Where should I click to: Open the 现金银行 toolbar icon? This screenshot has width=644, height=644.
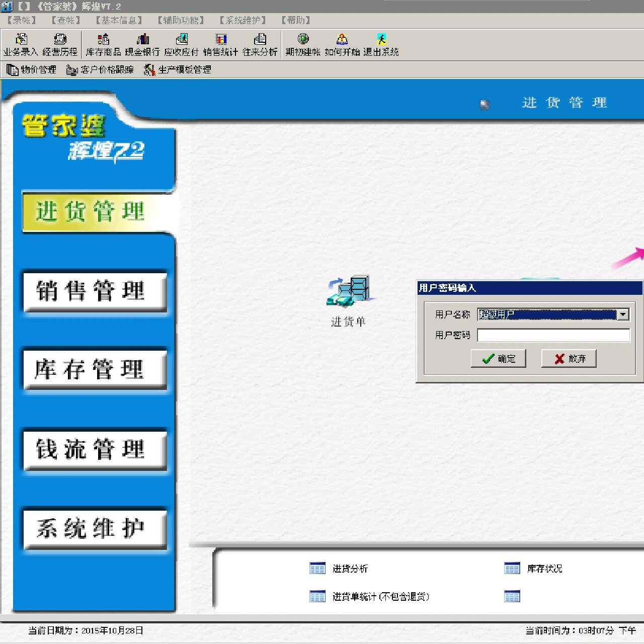coord(142,40)
